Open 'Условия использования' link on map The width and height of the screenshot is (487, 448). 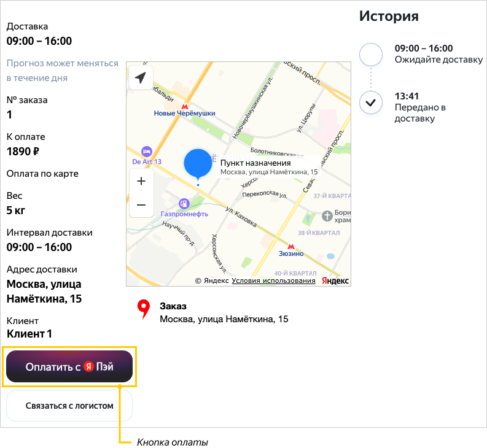click(273, 280)
